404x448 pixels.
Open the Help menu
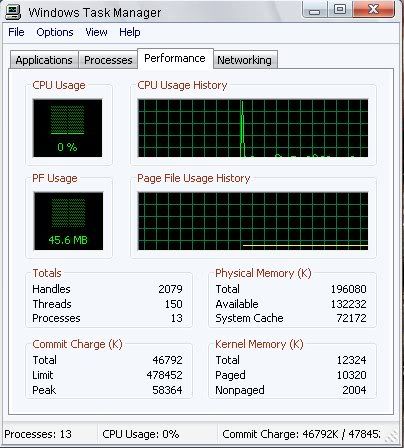click(x=130, y=32)
